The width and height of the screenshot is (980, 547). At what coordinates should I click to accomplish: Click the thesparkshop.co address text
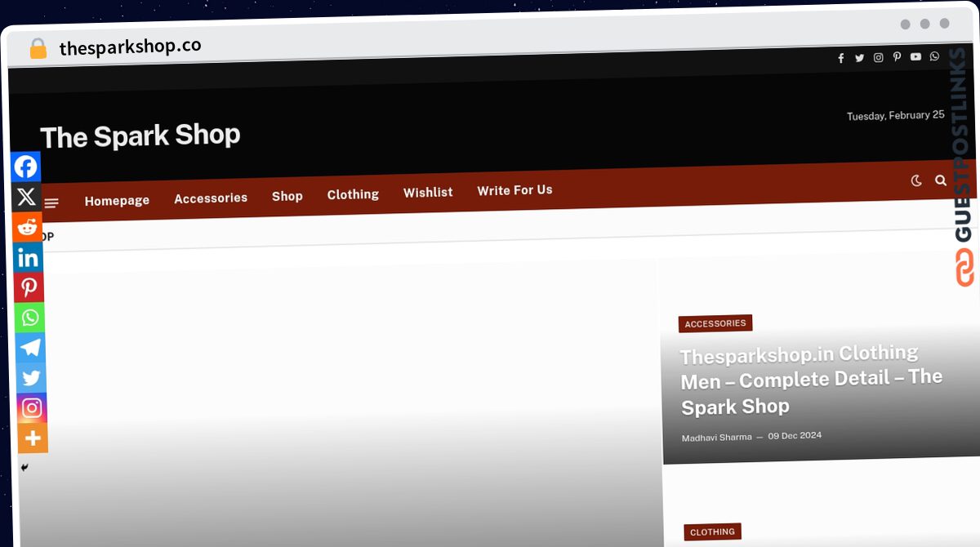[x=130, y=47]
